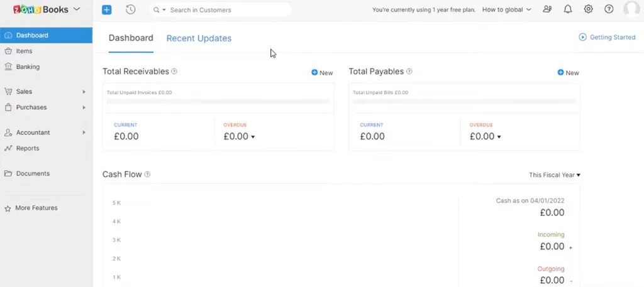This screenshot has height=287, width=644.
Task: Click the Zoho Books logo
Action: [41, 9]
